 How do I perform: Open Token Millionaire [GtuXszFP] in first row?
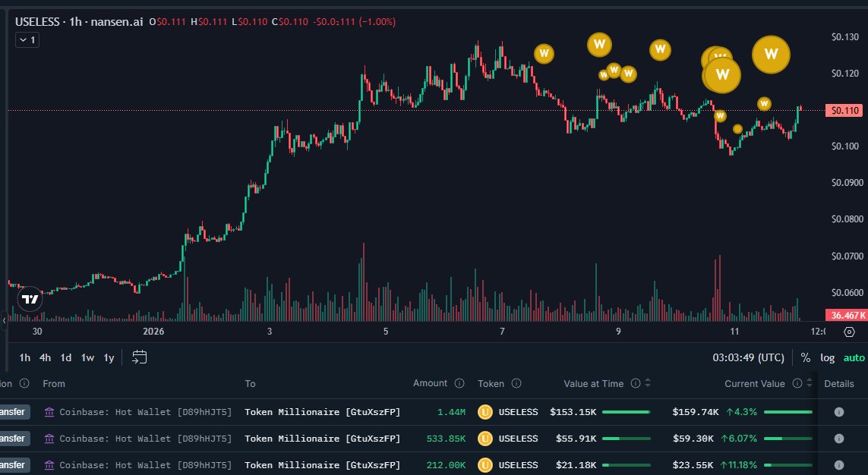pos(322,412)
